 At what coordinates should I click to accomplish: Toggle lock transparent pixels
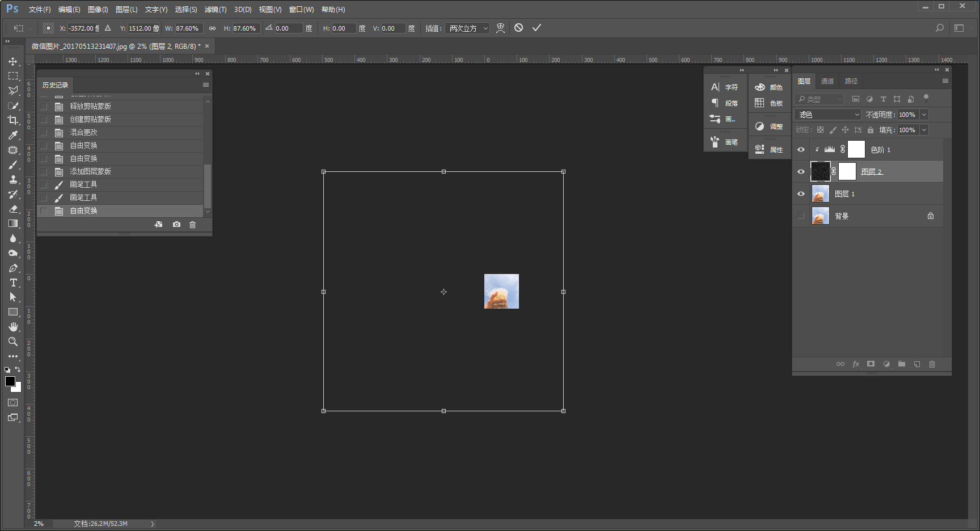[x=820, y=130]
